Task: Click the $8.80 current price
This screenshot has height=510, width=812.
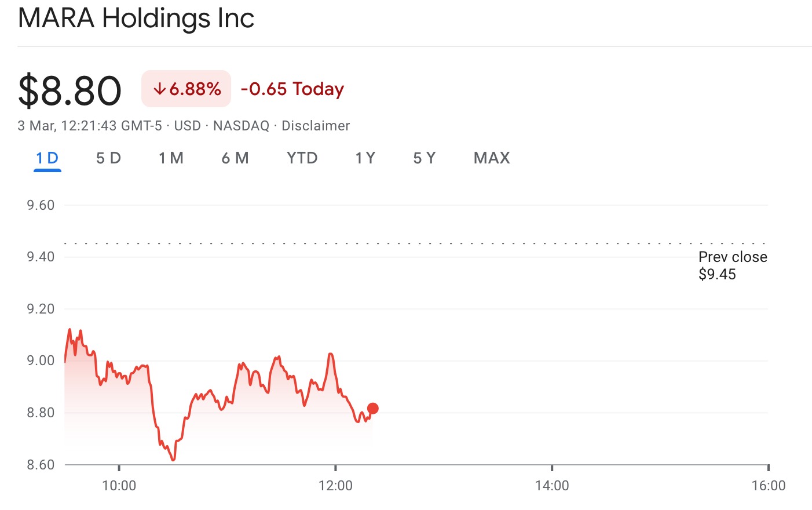Action: coord(70,91)
